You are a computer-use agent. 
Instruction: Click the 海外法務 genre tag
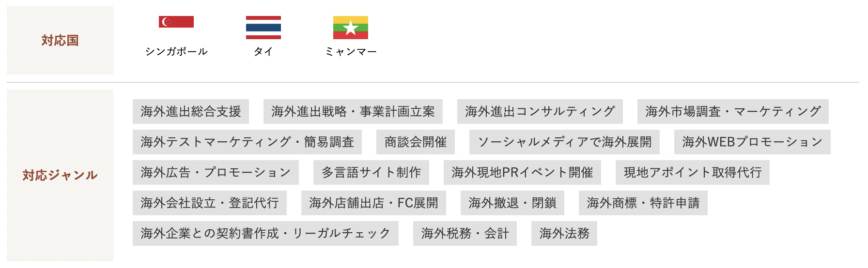coord(564,234)
